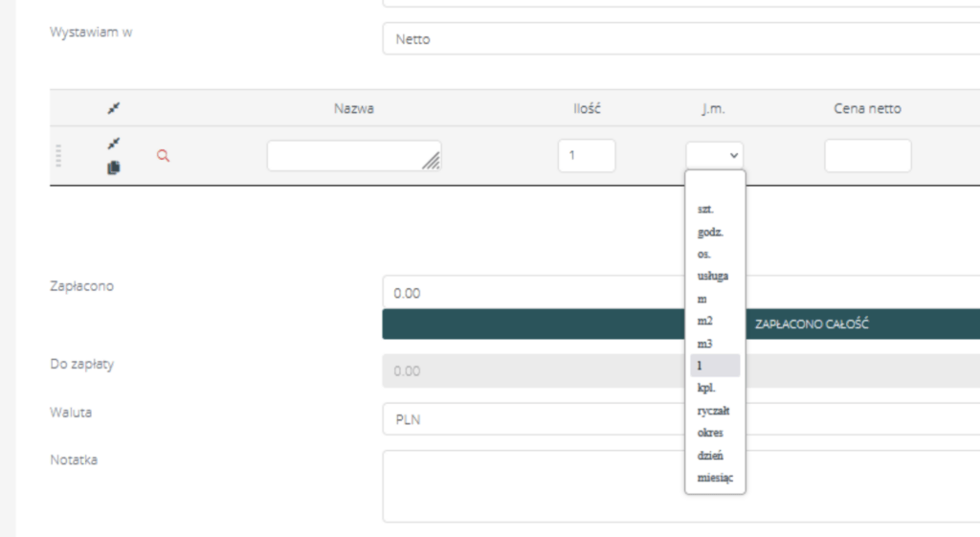Open the Waluta PLN currency selector

(x=679, y=418)
